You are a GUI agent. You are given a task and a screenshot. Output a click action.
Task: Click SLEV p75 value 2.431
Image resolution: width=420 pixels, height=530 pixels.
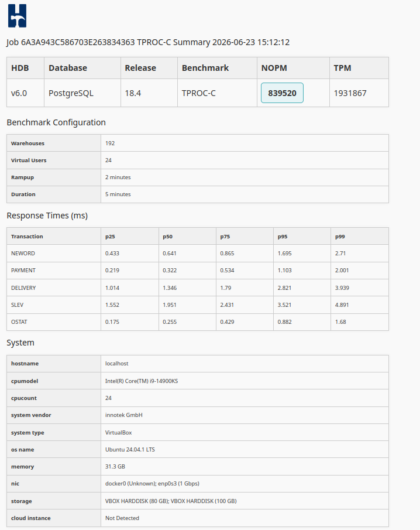pos(227,305)
